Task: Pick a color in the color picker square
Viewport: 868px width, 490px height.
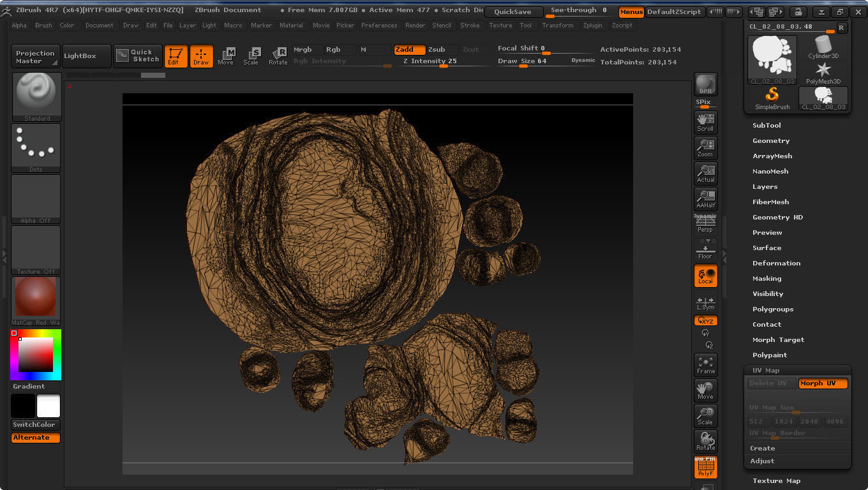Action: 36,354
